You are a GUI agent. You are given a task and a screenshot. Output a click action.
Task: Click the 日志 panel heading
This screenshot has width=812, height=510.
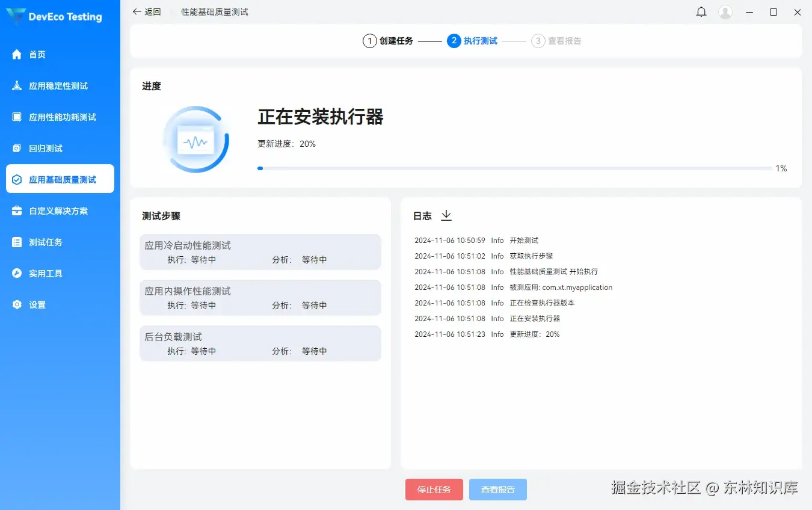[422, 216]
